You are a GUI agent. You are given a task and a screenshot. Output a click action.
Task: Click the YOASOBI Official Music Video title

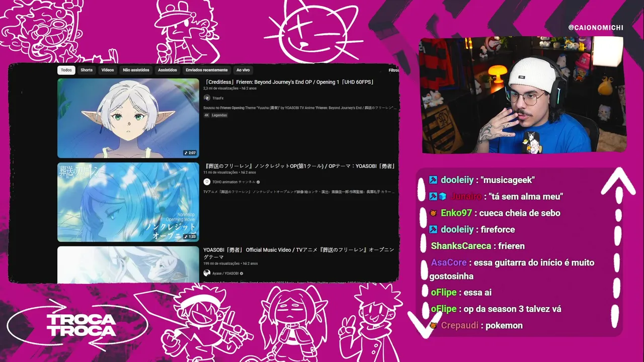coord(298,253)
